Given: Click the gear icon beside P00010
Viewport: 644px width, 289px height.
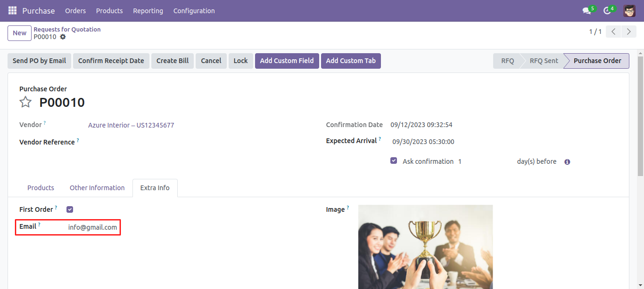Looking at the screenshot, I should pyautogui.click(x=63, y=37).
